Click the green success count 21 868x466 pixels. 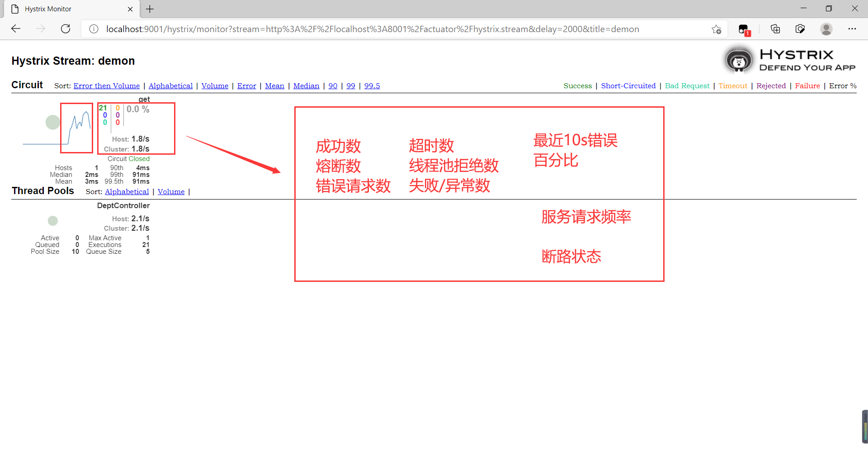(x=103, y=108)
